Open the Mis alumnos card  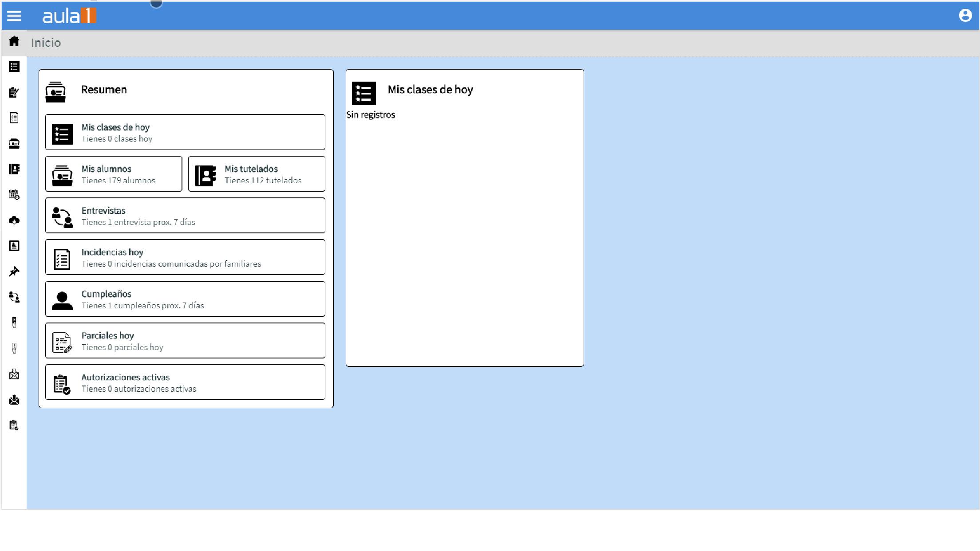114,174
